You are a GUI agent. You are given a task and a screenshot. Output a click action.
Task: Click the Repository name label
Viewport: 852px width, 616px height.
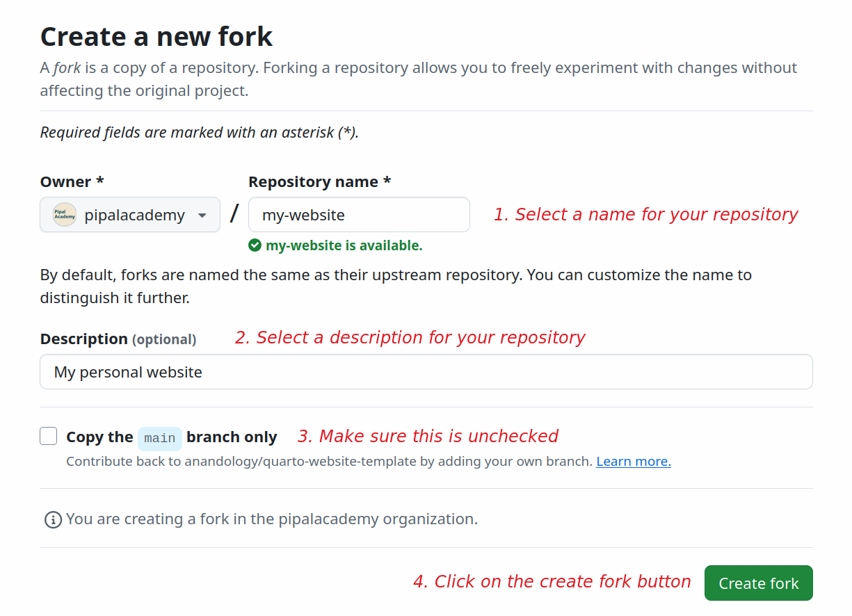click(320, 181)
